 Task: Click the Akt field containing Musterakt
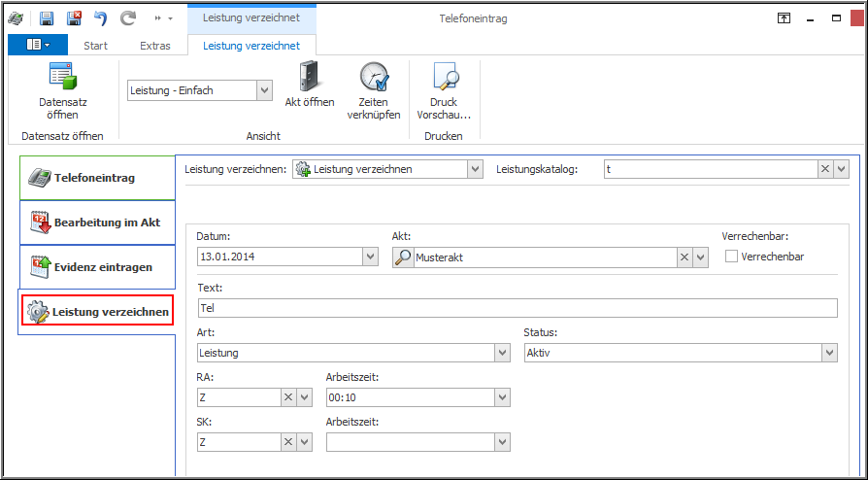[545, 257]
